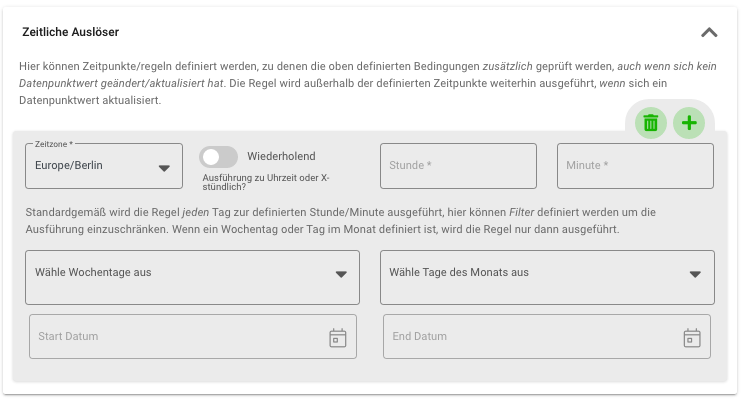Viewport: 744px width, 399px height.
Task: Delete this time trigger with the trash icon
Action: [x=651, y=123]
